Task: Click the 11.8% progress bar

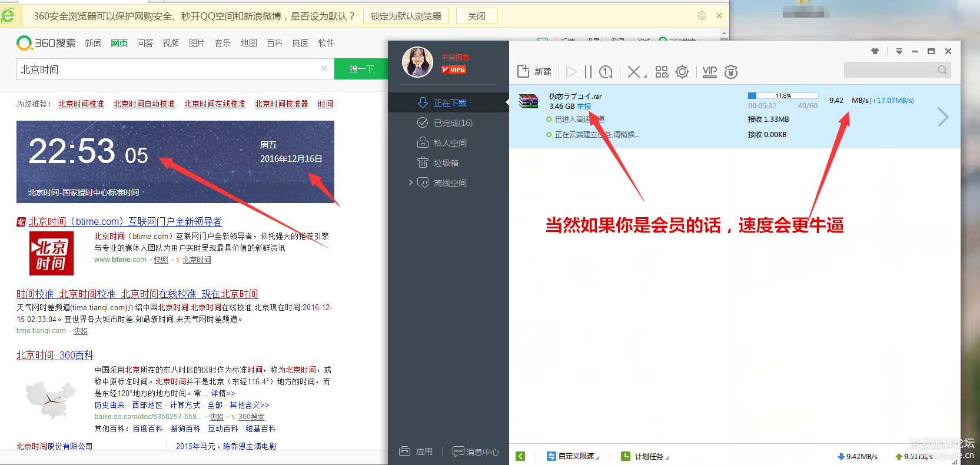Action: coord(783,95)
